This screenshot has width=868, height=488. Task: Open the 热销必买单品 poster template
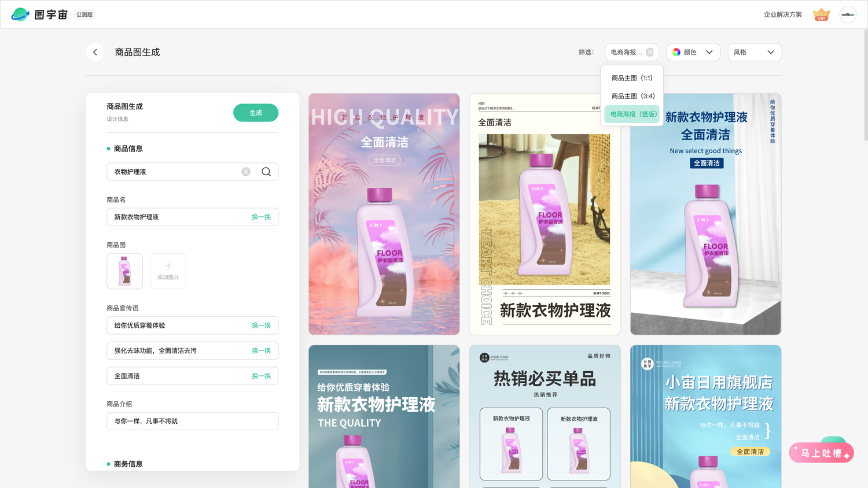click(x=545, y=416)
